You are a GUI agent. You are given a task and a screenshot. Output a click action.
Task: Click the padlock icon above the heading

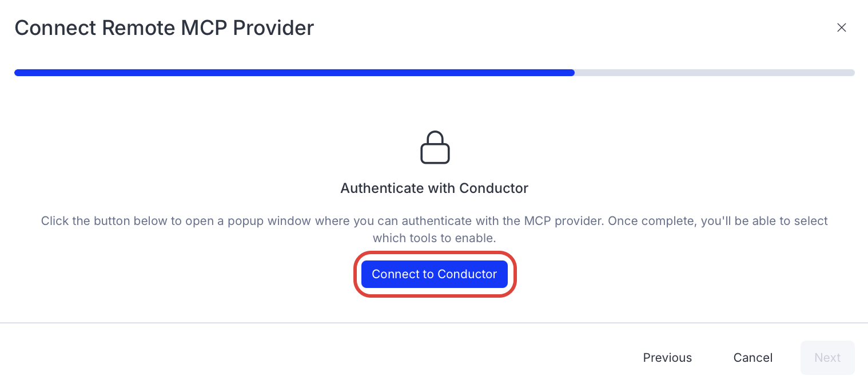435,148
